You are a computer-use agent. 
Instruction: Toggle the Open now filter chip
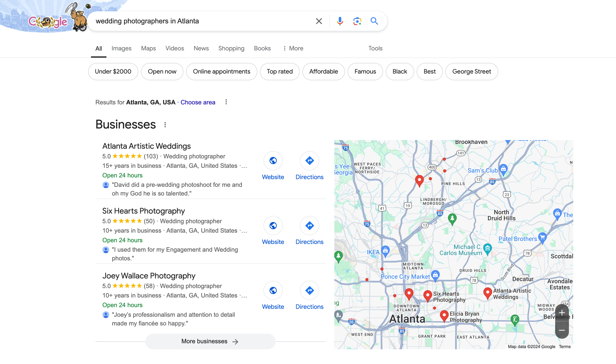coord(162,72)
